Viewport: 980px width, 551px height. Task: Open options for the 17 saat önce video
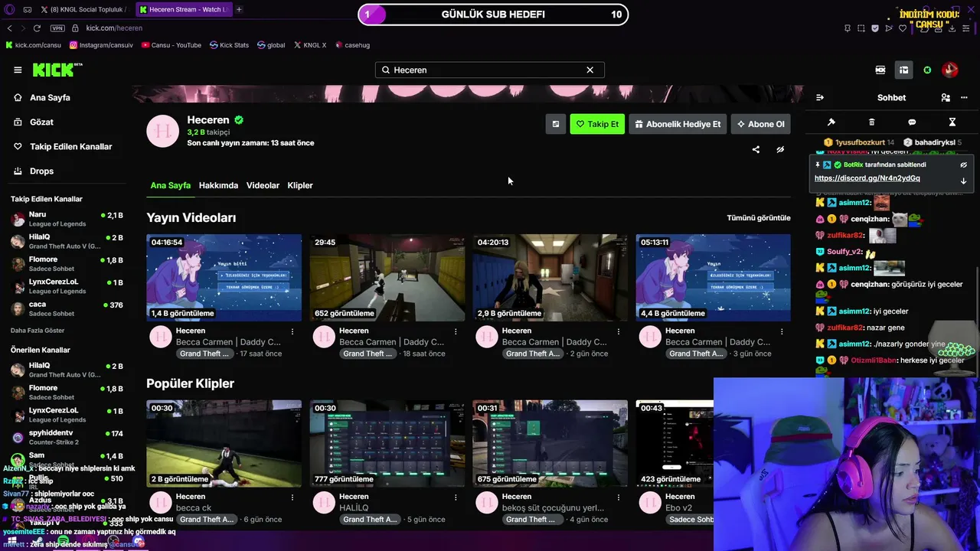click(292, 331)
